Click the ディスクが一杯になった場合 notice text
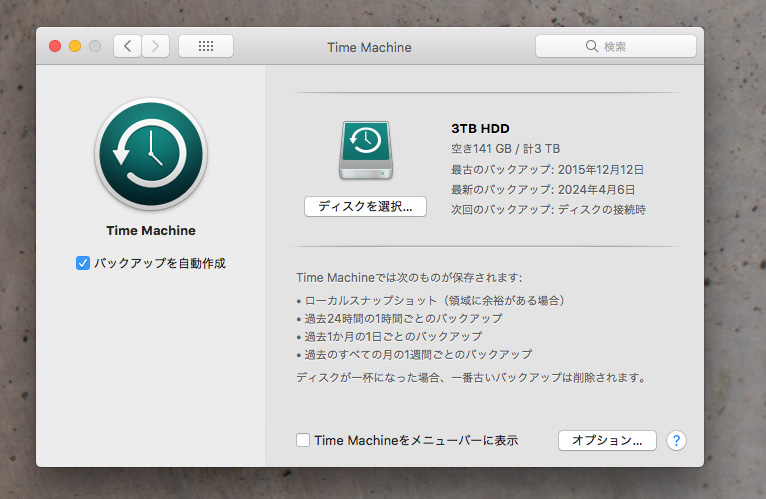This screenshot has width=766, height=499. 472,377
